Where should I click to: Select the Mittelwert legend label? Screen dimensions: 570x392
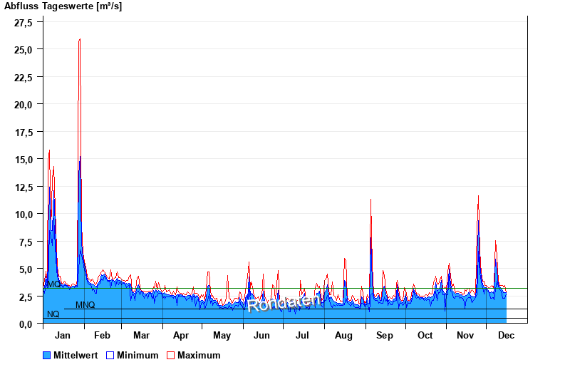click(x=76, y=355)
